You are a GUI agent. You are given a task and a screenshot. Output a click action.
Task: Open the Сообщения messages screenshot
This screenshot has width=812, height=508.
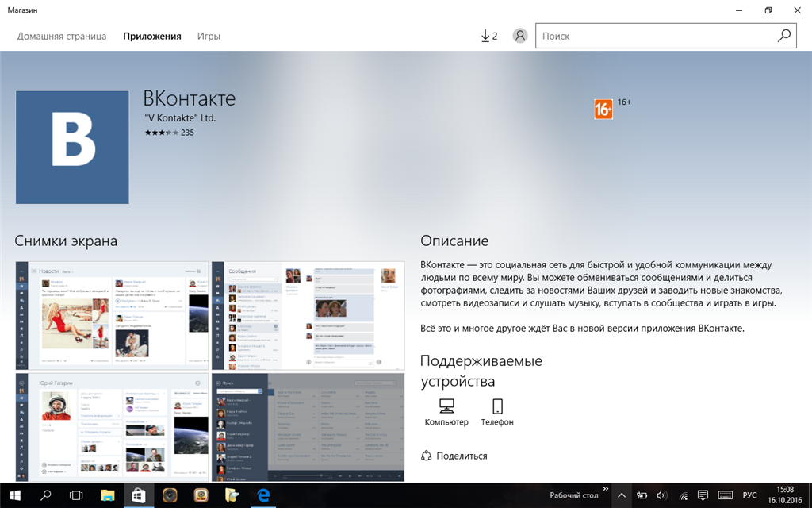click(308, 315)
